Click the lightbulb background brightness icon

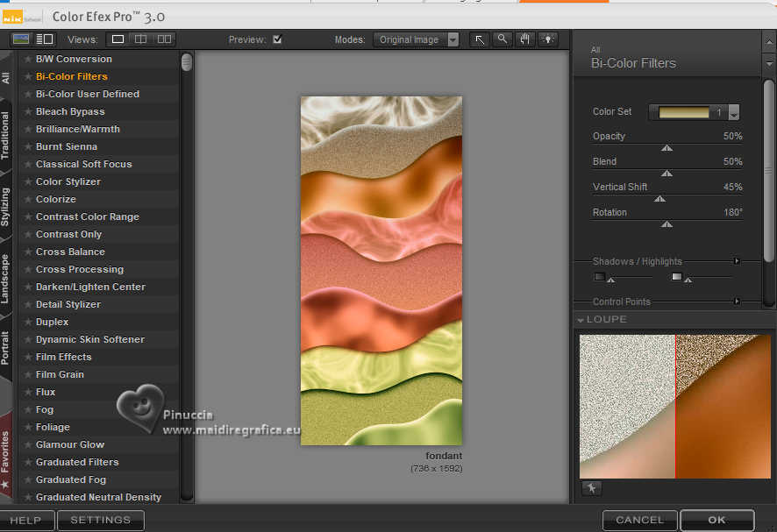tap(548, 39)
